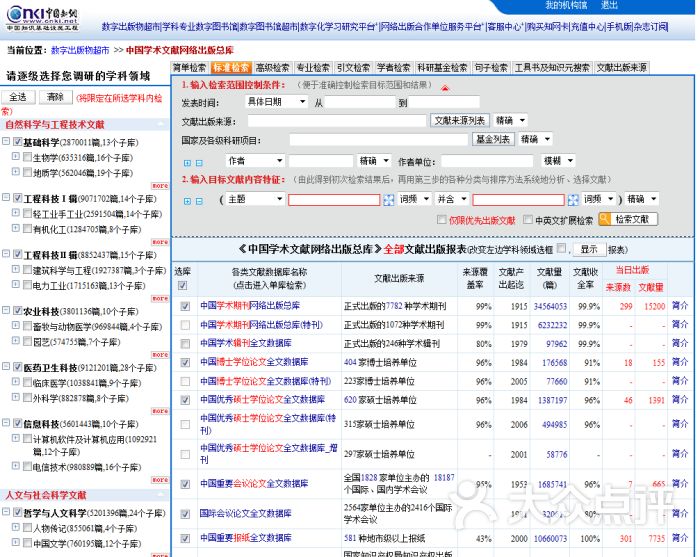Check the 中国学术辑刊全文数据库 row checkbox
700x557 pixels.
tap(185, 344)
